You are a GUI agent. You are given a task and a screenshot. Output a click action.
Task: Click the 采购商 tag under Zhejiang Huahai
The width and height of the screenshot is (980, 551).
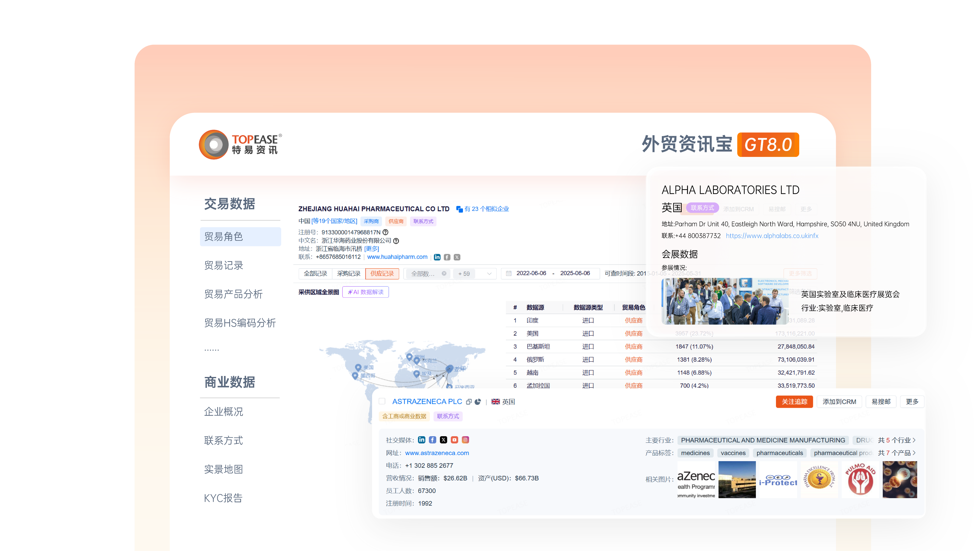click(x=371, y=221)
